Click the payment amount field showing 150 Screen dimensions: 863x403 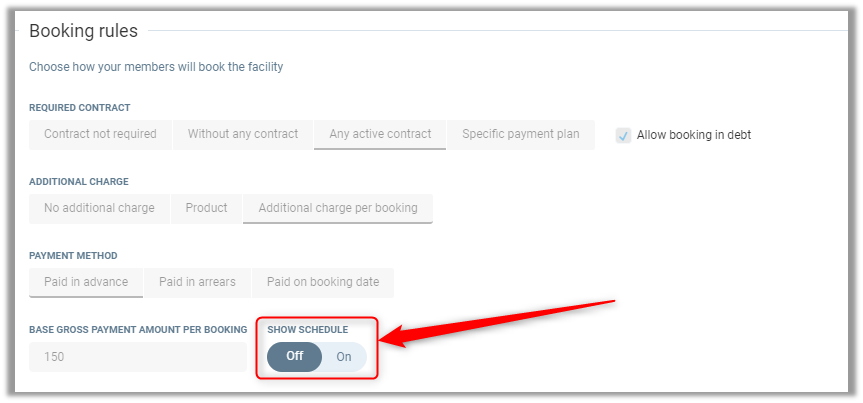coord(137,356)
